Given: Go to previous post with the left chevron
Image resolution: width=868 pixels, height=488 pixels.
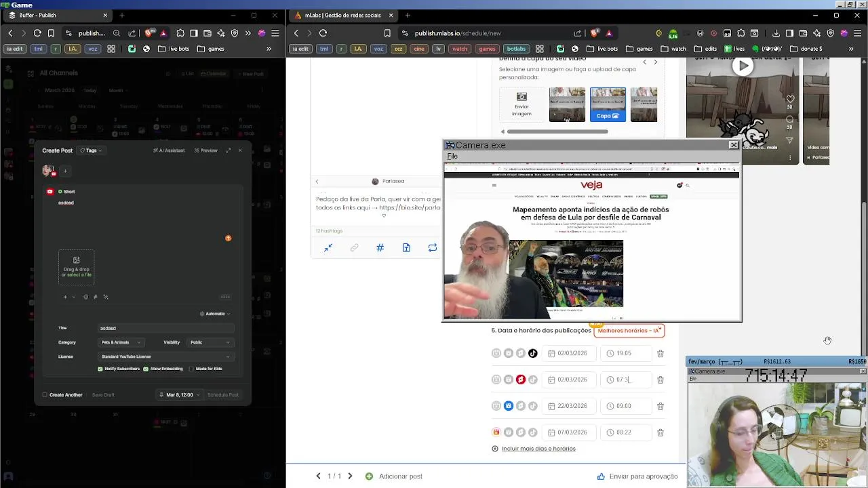Looking at the screenshot, I should [x=318, y=476].
